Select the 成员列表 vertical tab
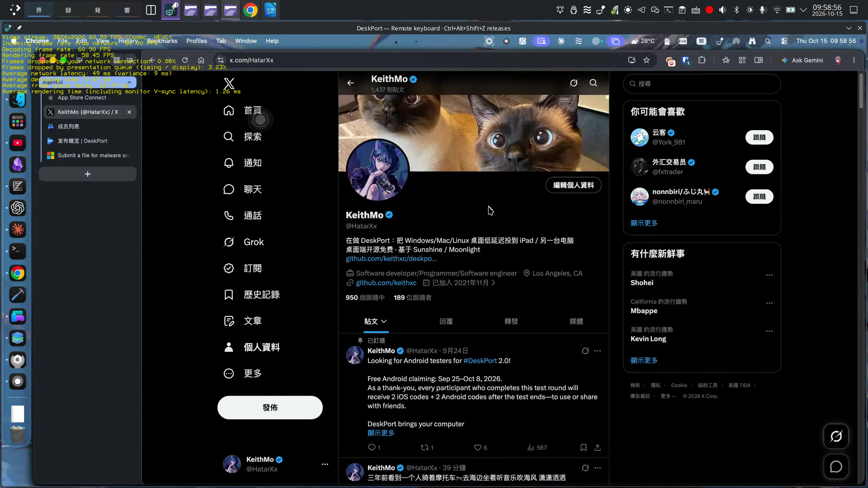This screenshot has width=868, height=488. tap(90, 126)
